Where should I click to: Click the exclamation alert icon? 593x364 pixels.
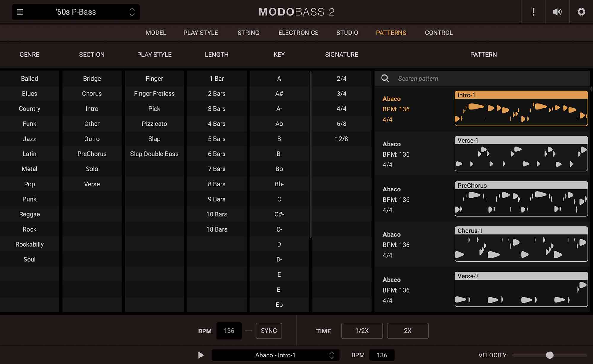[533, 12]
